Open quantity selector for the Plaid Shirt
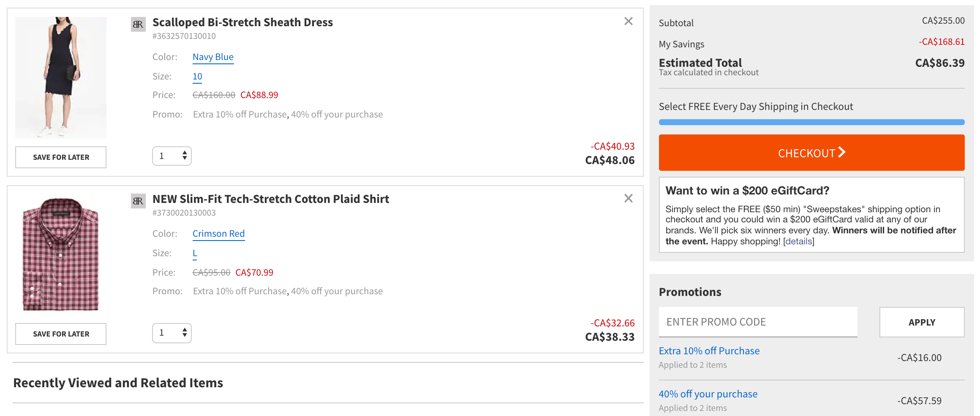Image resolution: width=980 pixels, height=416 pixels. [x=172, y=333]
